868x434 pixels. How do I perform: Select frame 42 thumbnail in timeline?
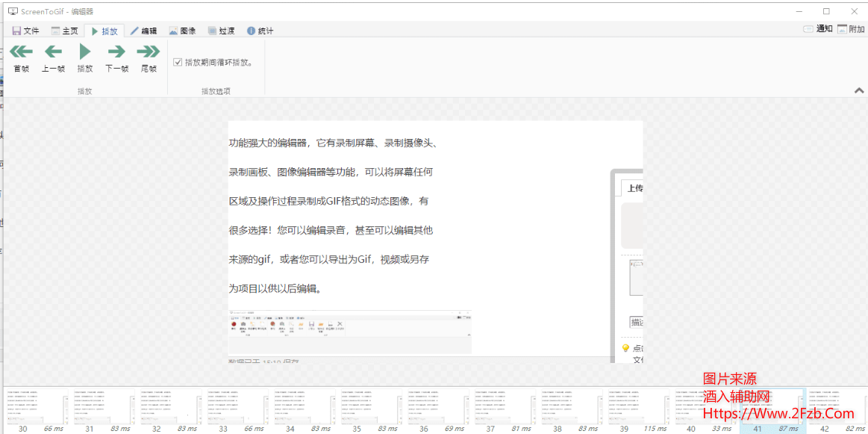point(837,406)
